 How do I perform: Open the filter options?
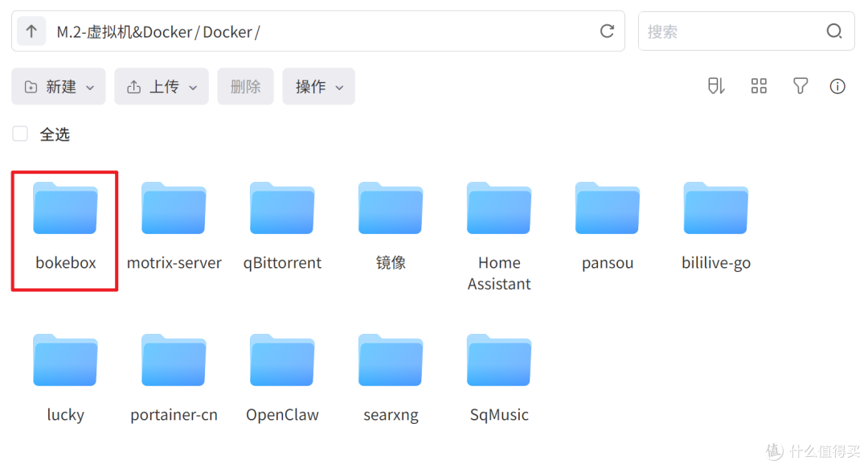pos(800,86)
